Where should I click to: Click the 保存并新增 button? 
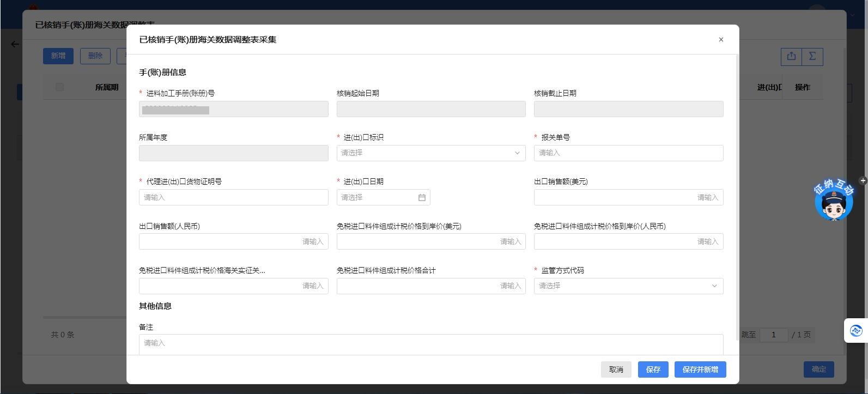[x=700, y=369]
